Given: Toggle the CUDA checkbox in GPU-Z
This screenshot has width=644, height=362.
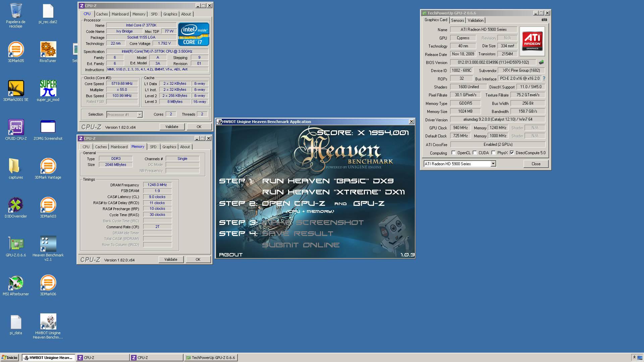Looking at the screenshot, I should pyautogui.click(x=475, y=153).
